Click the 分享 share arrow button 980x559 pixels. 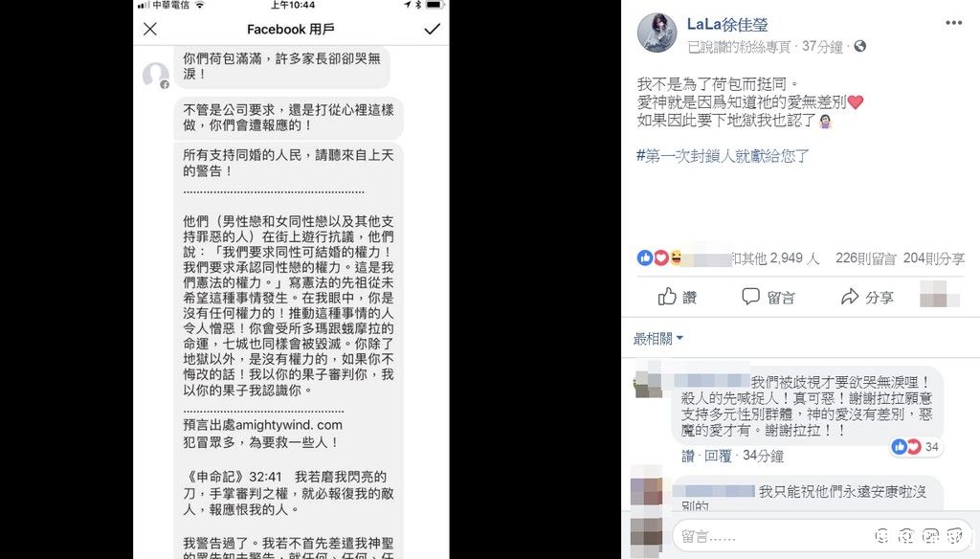[x=867, y=297]
